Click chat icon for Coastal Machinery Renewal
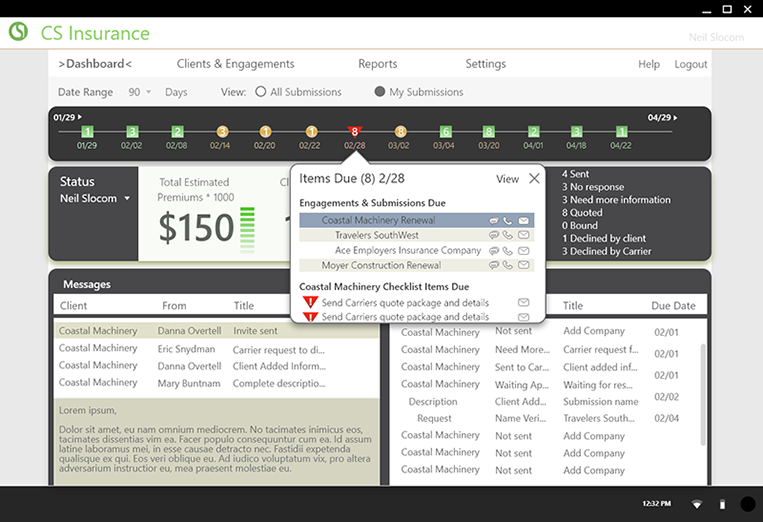This screenshot has height=522, width=763. pos(494,220)
